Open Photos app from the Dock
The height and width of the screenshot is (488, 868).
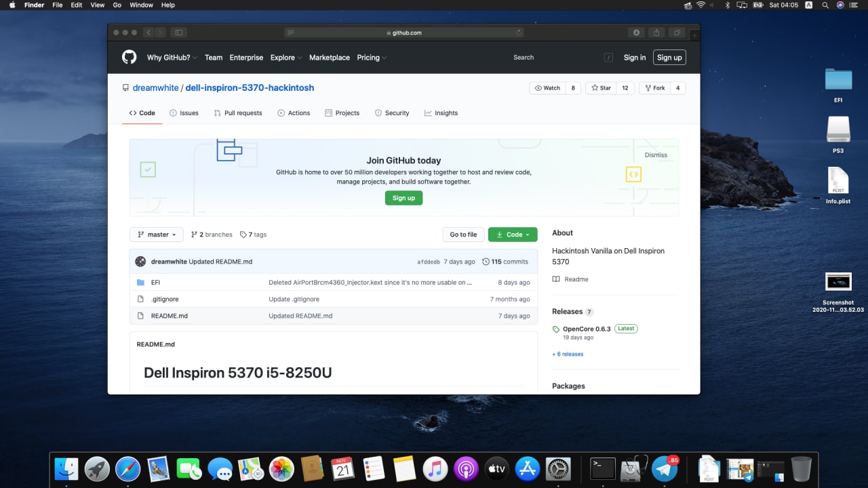pyautogui.click(x=281, y=468)
